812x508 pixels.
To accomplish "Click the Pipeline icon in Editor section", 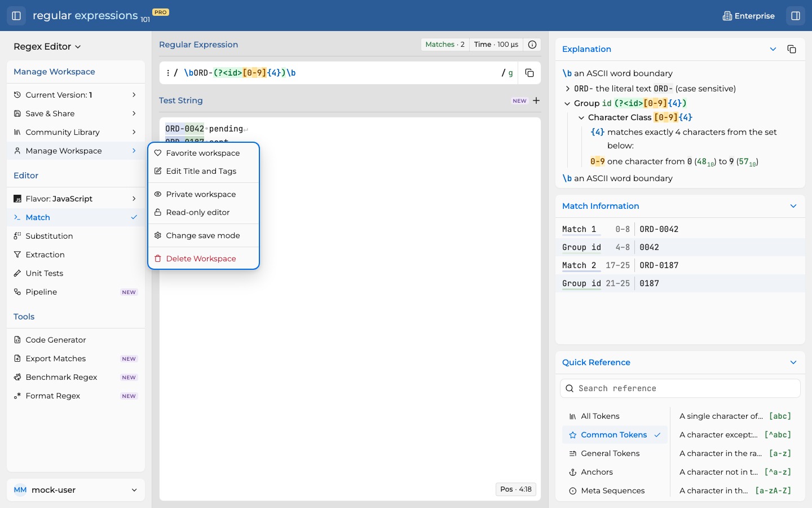I will pyautogui.click(x=17, y=292).
